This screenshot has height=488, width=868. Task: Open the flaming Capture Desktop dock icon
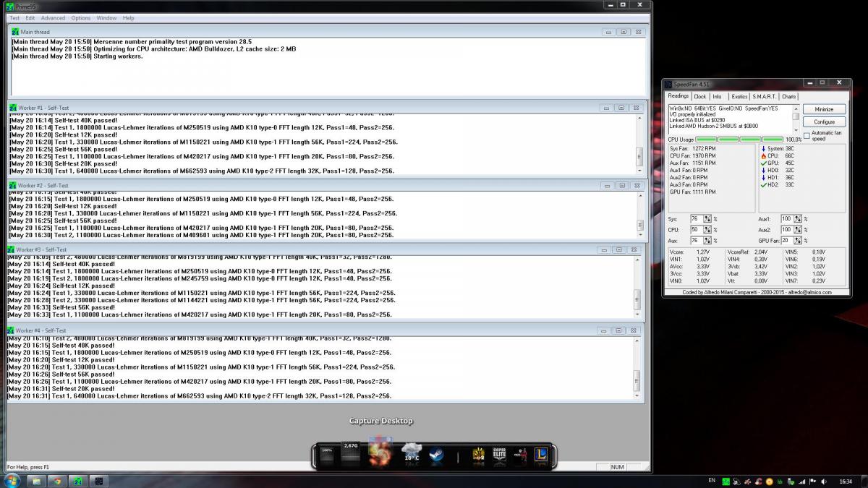(380, 450)
